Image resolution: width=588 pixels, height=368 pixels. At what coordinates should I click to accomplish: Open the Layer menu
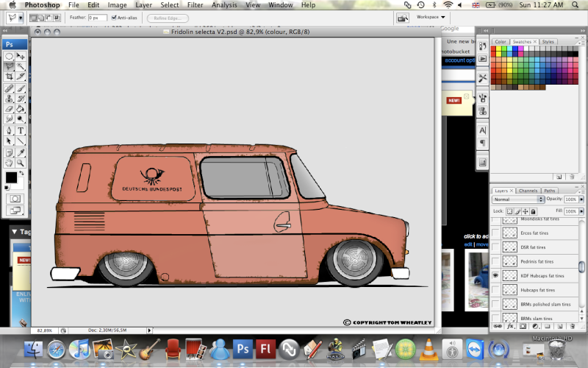[x=143, y=5]
